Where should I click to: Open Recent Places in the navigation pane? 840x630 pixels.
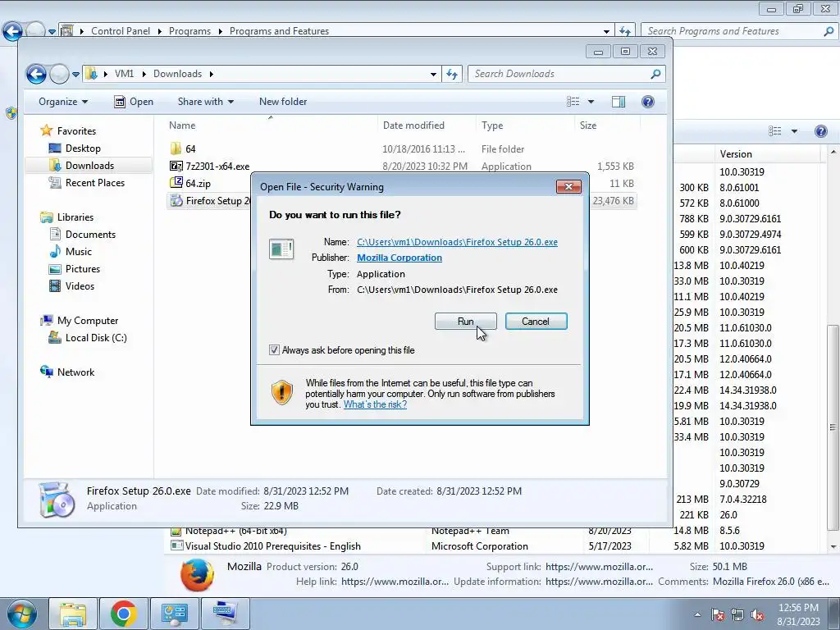tap(94, 183)
